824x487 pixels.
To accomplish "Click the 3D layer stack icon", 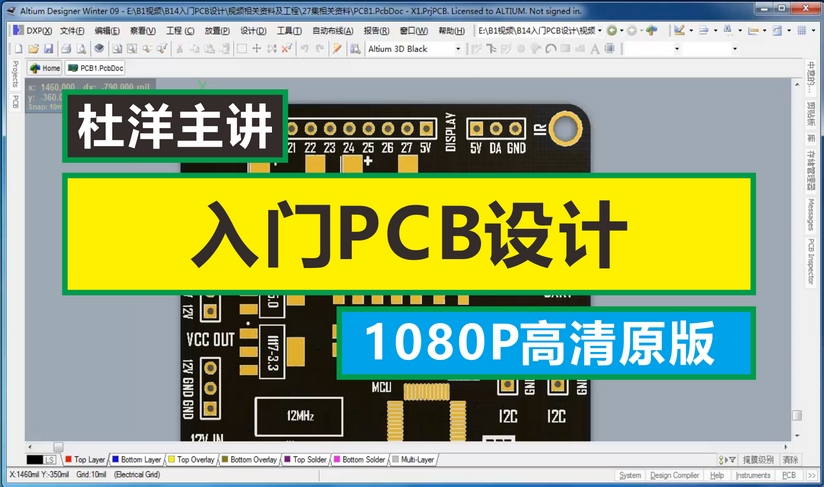I will pos(99,48).
